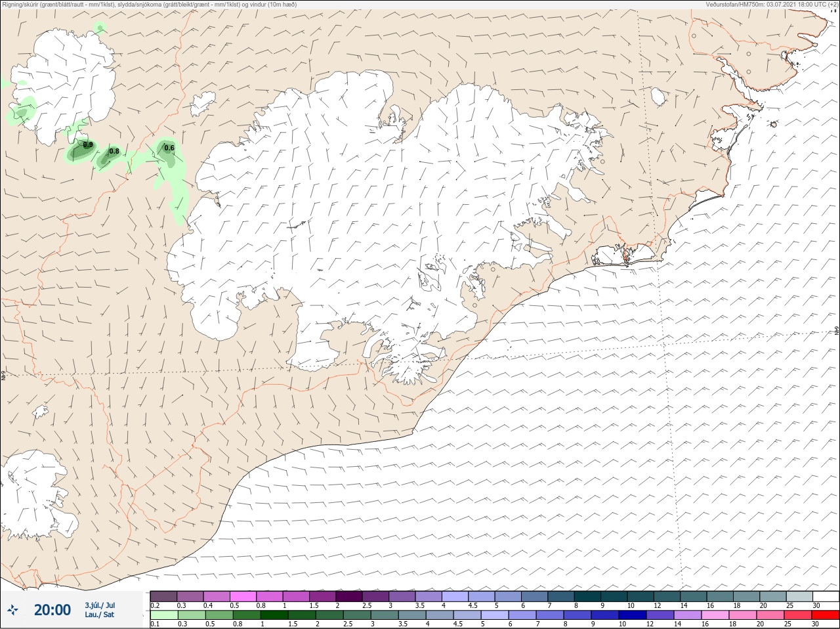
Task: Click the compass-star icon beside 20:00
Action: tap(12, 610)
